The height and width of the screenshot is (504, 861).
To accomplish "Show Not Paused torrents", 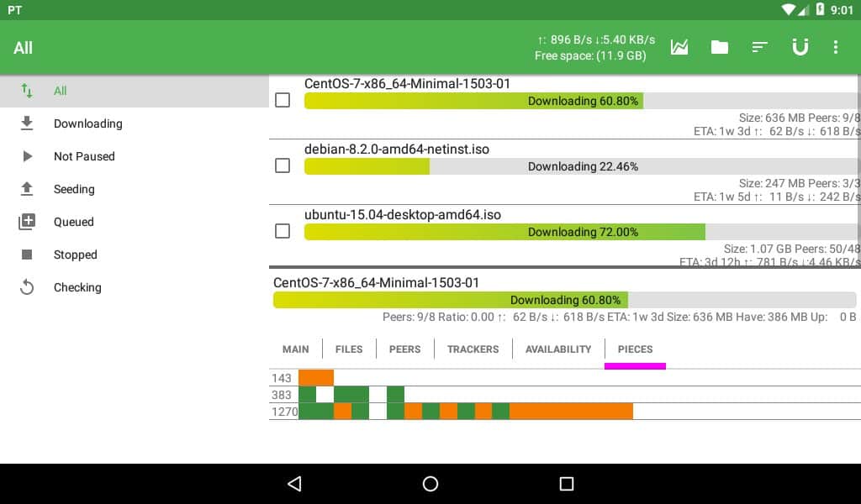I will point(84,156).
